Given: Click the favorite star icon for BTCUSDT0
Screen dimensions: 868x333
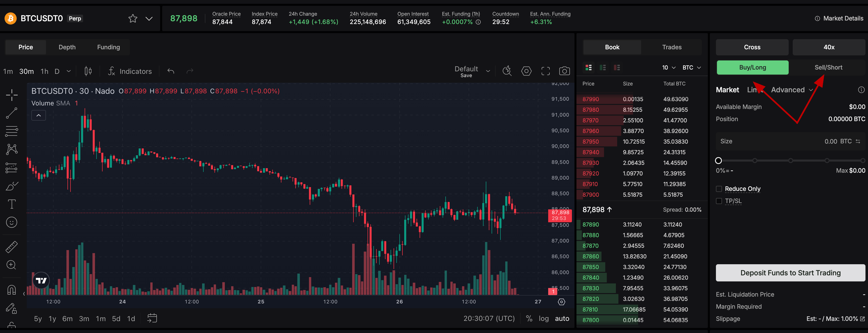Looking at the screenshot, I should coord(133,18).
